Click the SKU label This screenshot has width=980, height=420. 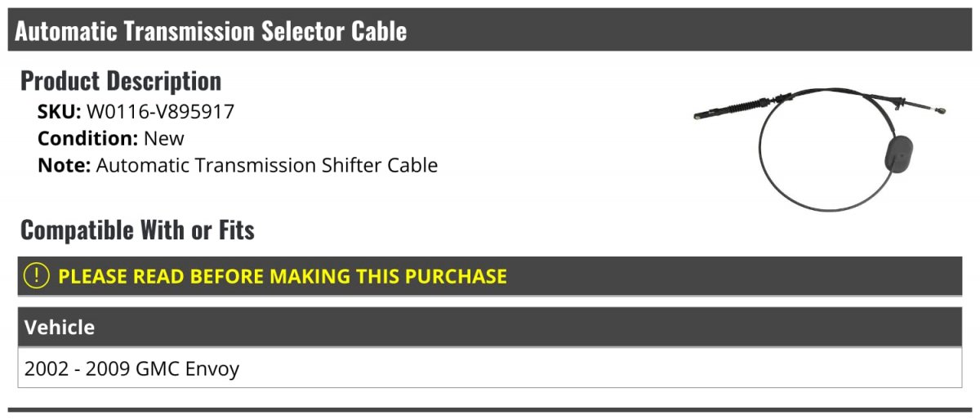click(59, 112)
